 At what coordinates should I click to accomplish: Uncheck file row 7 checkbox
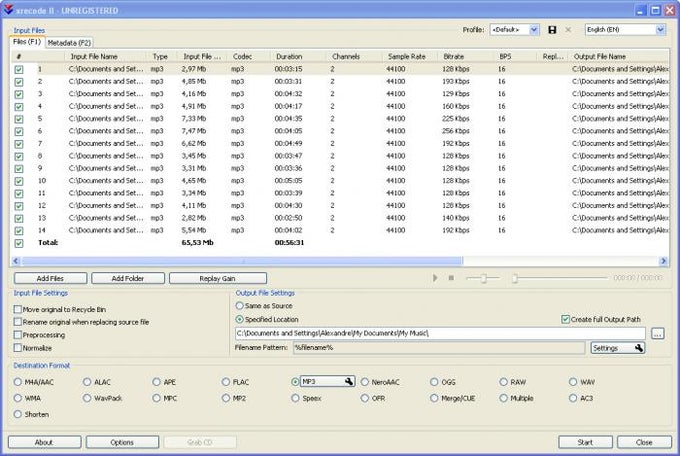(19, 144)
